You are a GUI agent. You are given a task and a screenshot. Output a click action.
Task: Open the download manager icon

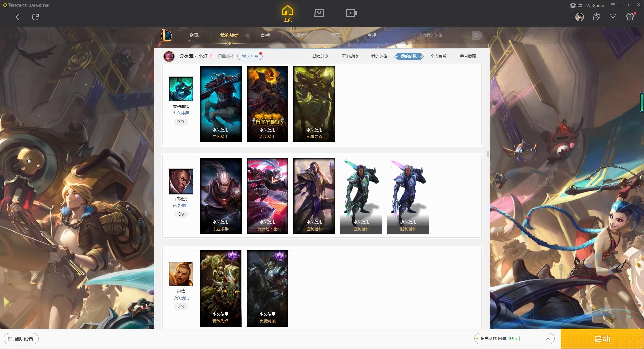point(613,17)
